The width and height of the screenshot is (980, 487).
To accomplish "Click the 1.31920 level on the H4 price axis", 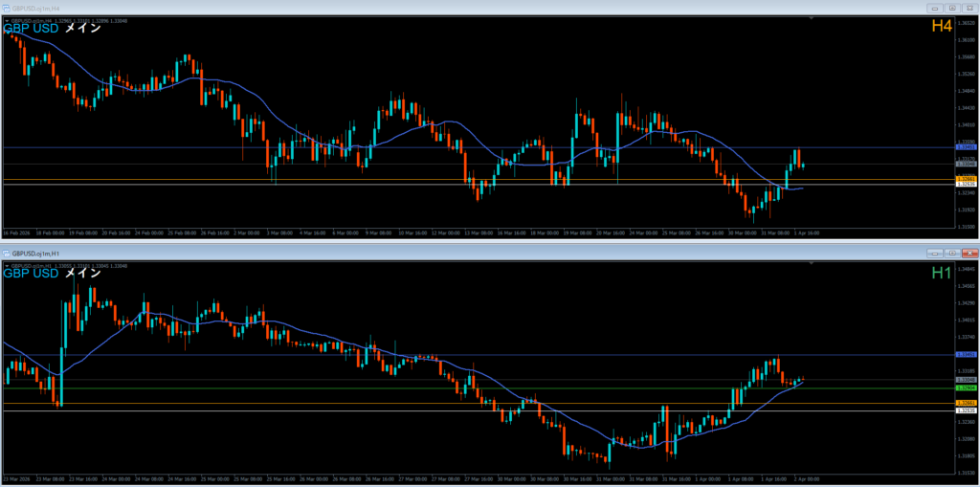I will [x=967, y=210].
